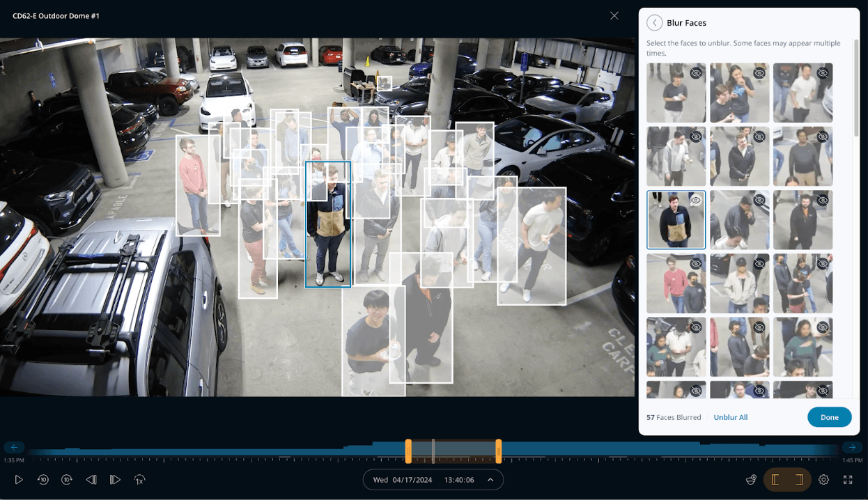This screenshot has width=868, height=500.
Task: Confirm selections with the Done button
Action: pos(829,417)
